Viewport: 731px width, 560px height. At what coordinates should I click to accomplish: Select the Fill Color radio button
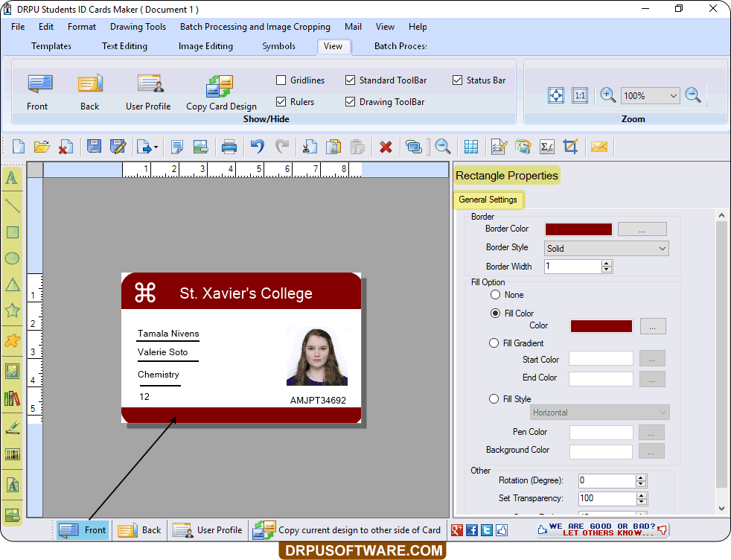[x=495, y=314]
